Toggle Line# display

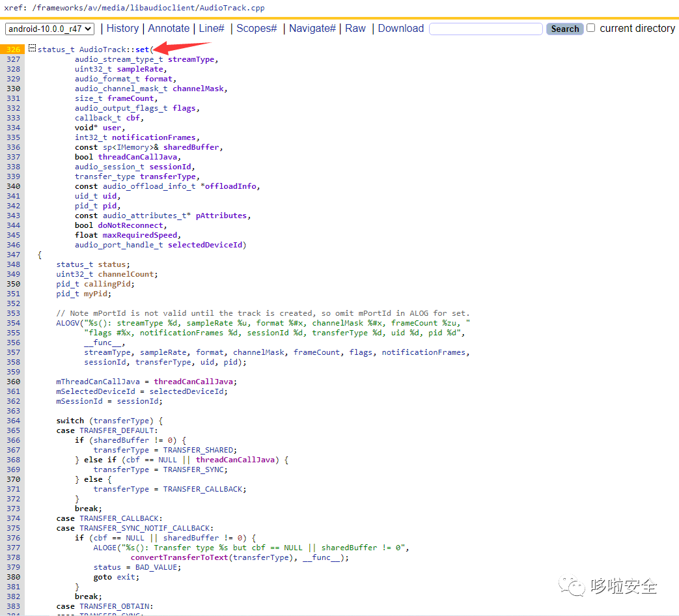[x=212, y=29]
